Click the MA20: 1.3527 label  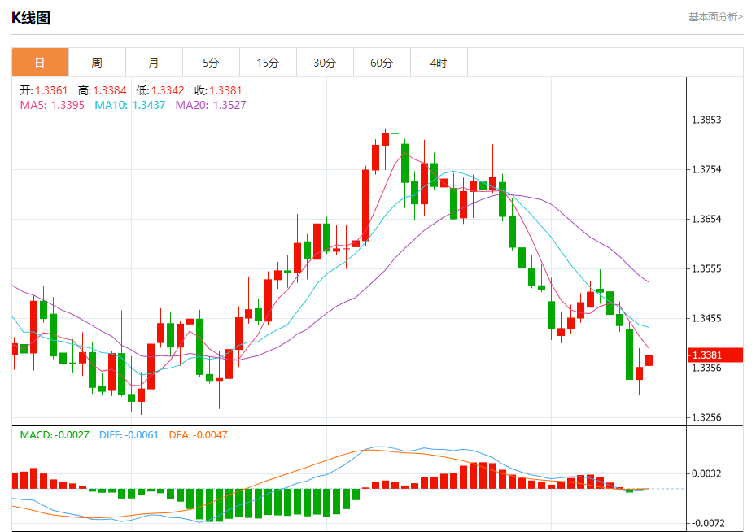point(211,105)
